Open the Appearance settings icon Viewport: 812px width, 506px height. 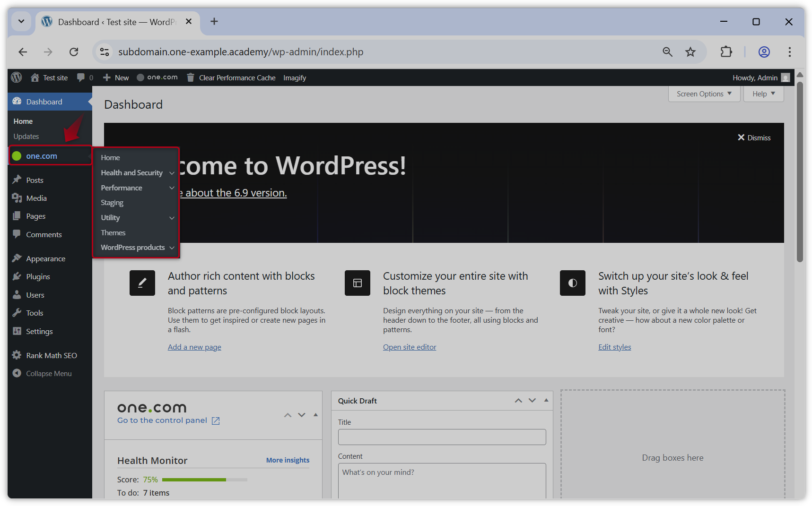tap(17, 258)
